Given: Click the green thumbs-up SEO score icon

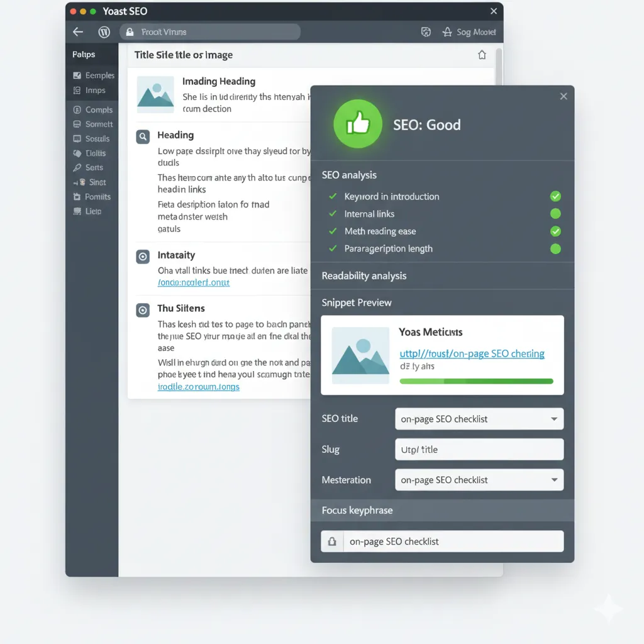Looking at the screenshot, I should click(358, 124).
